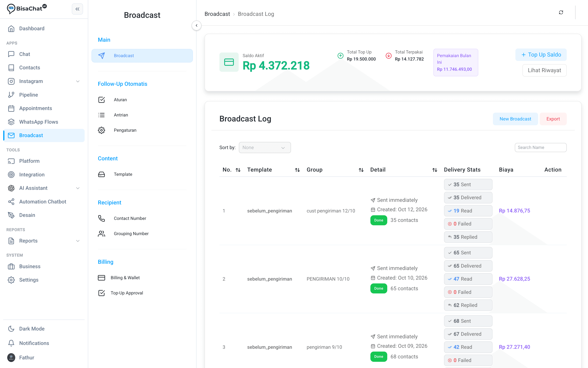Open Integration target icon
Viewport: 588px width, 368px height.
pos(11,175)
